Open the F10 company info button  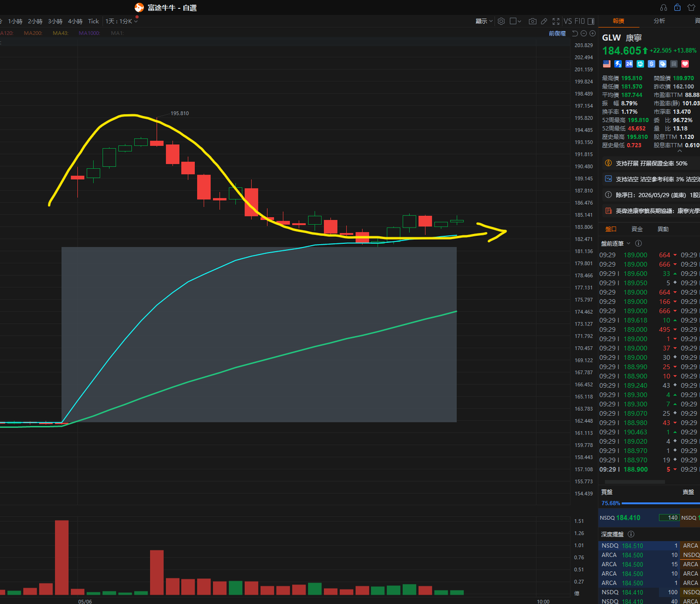tap(579, 21)
